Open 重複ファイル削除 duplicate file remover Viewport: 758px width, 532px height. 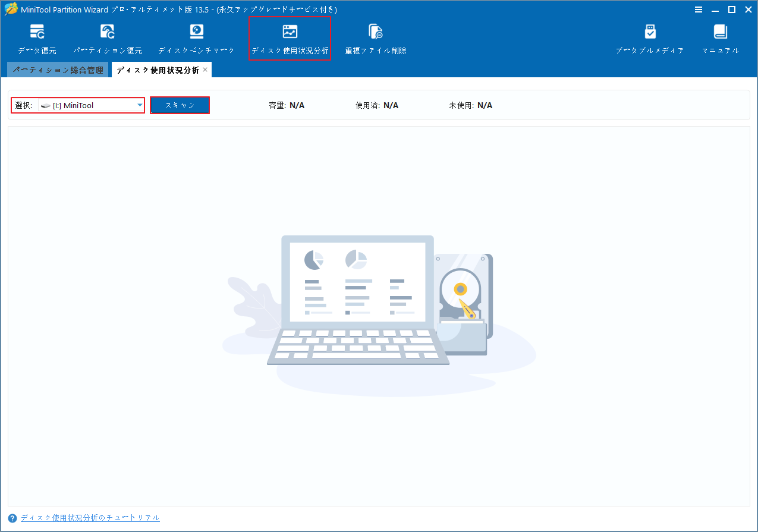pyautogui.click(x=375, y=39)
